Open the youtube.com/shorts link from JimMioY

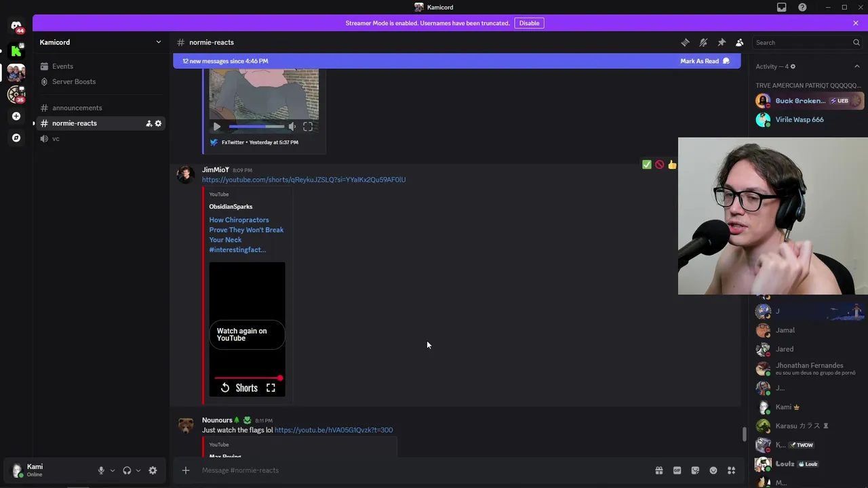pos(304,180)
